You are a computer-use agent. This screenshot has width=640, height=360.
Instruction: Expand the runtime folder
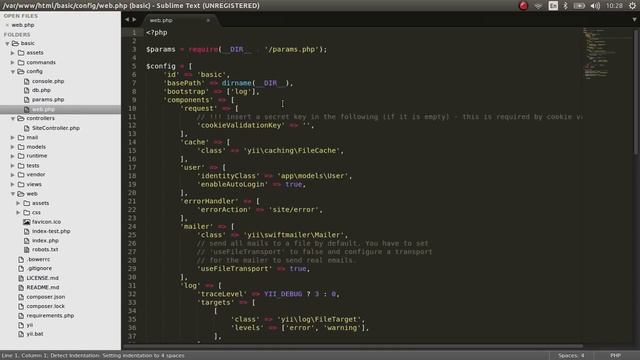pos(13,156)
